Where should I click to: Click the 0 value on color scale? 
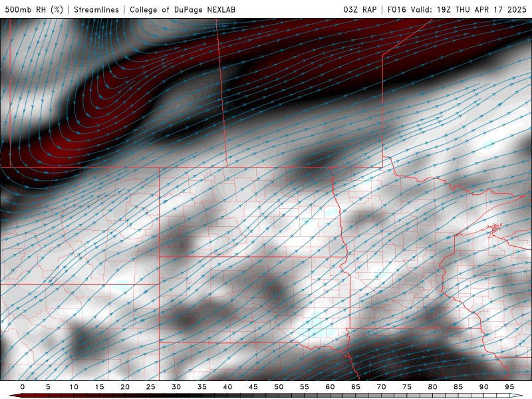pos(23,387)
